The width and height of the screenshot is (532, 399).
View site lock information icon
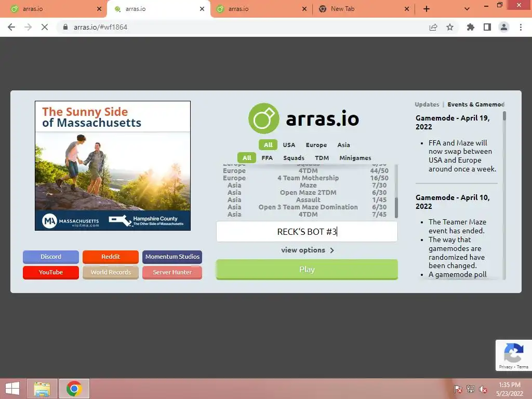coord(65,27)
